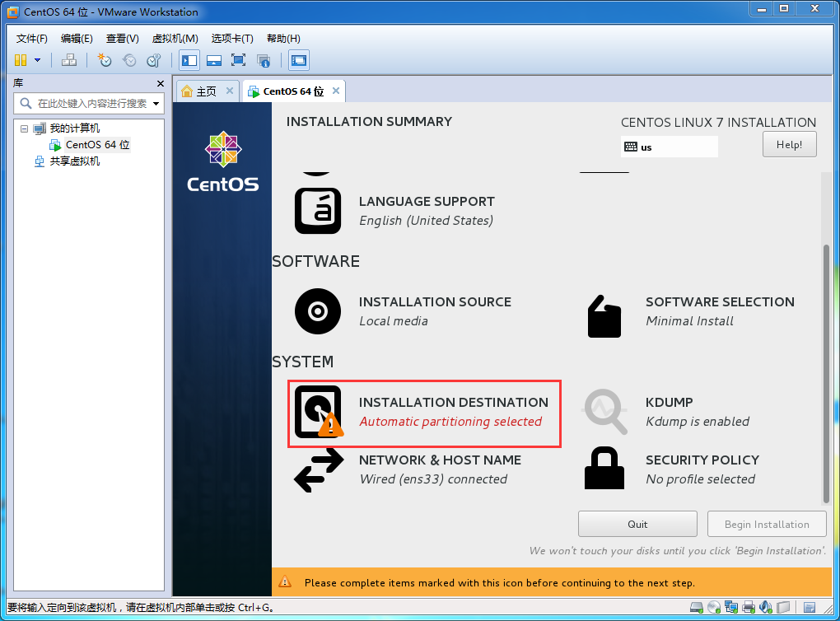Open the 虚拟机(M) menu
This screenshot has height=621, width=840.
[175, 39]
